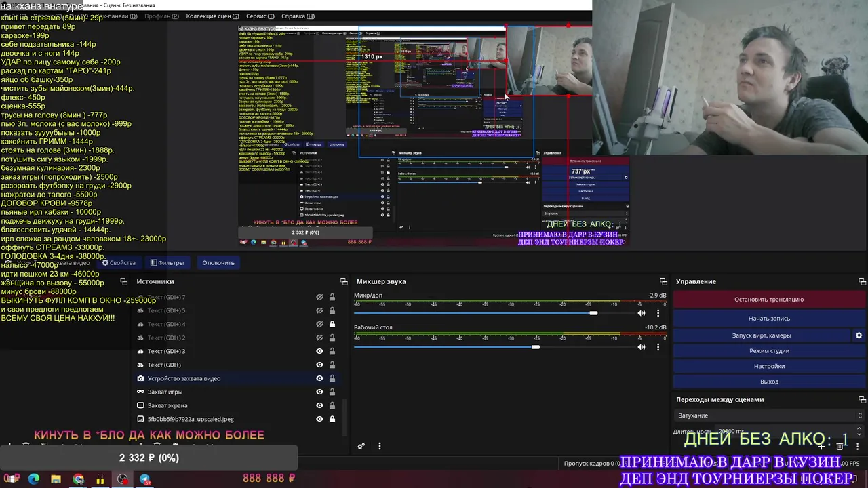Click Остановить трансляцию button
Viewport: 868px width, 488px height.
coord(769,299)
